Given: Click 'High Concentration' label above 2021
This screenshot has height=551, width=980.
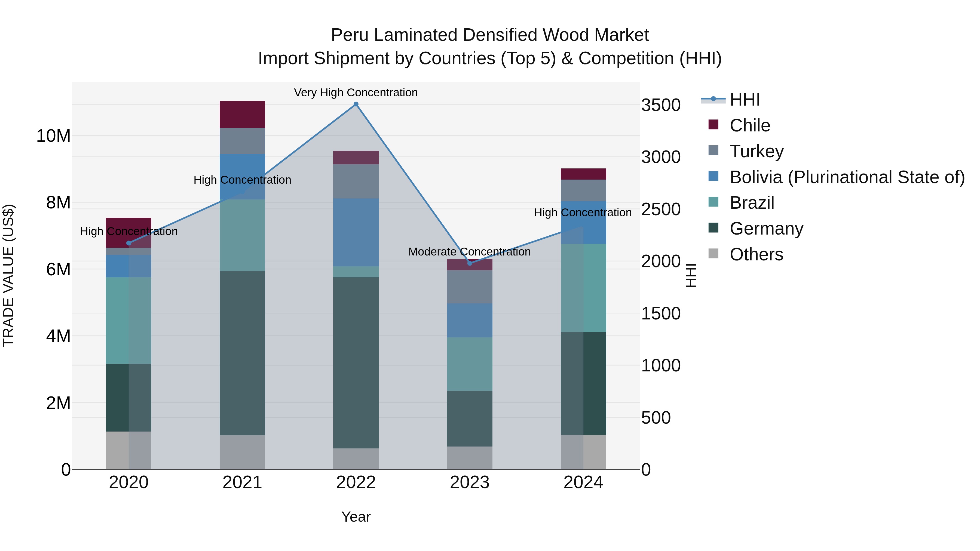Looking at the screenshot, I should 242,180.
